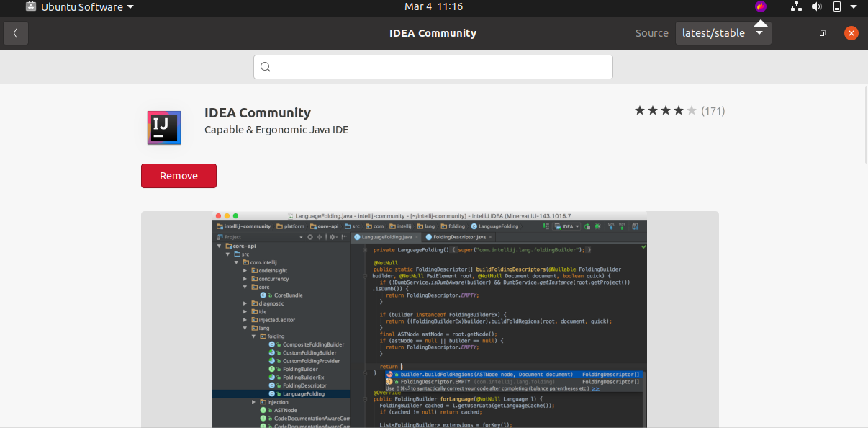Image resolution: width=868 pixels, height=428 pixels.
Task: Open the clock showing Mar 4 11:16
Action: coord(433,6)
